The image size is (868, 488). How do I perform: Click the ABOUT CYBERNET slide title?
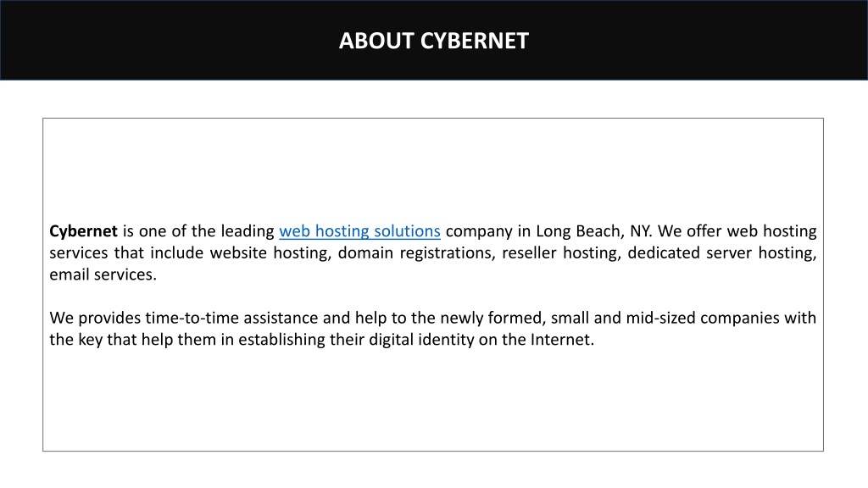(x=434, y=41)
